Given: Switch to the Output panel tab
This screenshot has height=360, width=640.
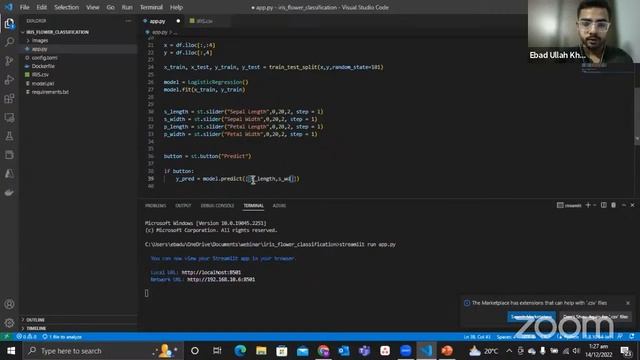Looking at the screenshot, I should coord(183,205).
